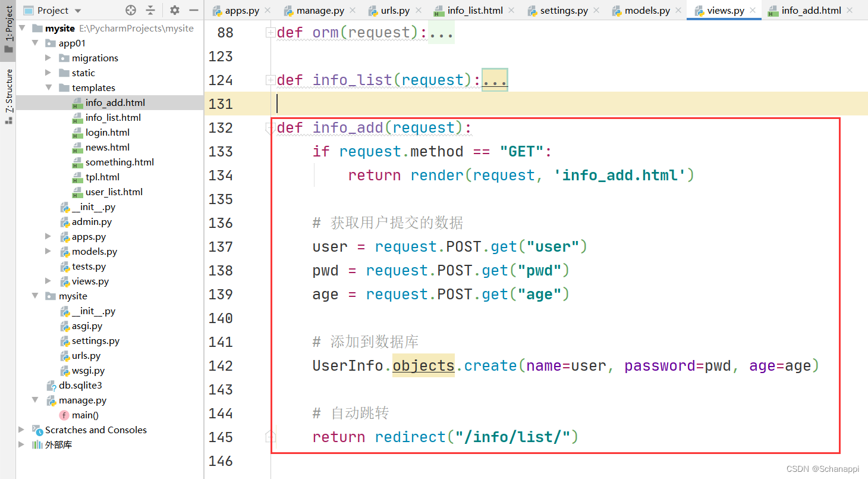Close the info_list.html editor tab
Image resolution: width=868 pixels, height=479 pixels.
coord(512,11)
